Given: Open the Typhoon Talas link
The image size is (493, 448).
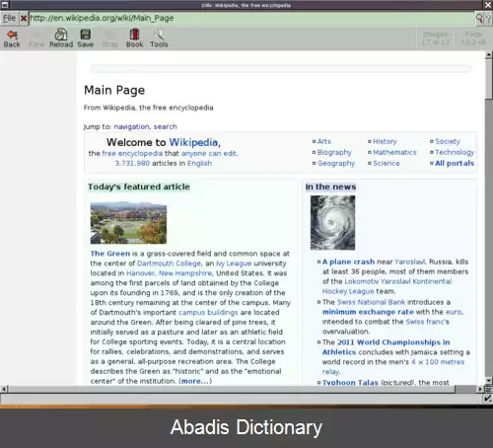Looking at the screenshot, I should pyautogui.click(x=350, y=383).
